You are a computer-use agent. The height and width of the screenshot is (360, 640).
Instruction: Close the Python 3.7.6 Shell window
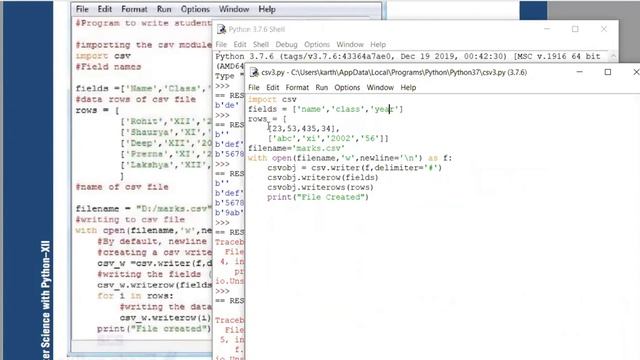pyautogui.click(x=604, y=29)
